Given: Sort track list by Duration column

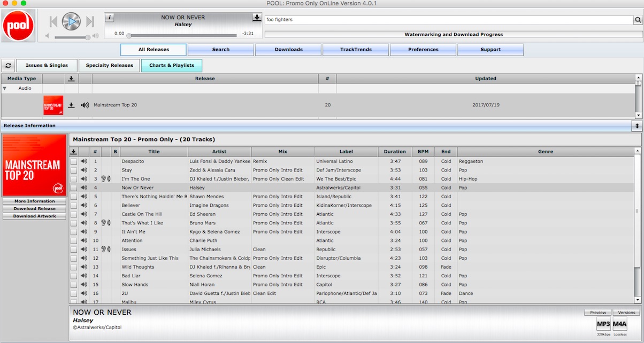Looking at the screenshot, I should pyautogui.click(x=395, y=152).
